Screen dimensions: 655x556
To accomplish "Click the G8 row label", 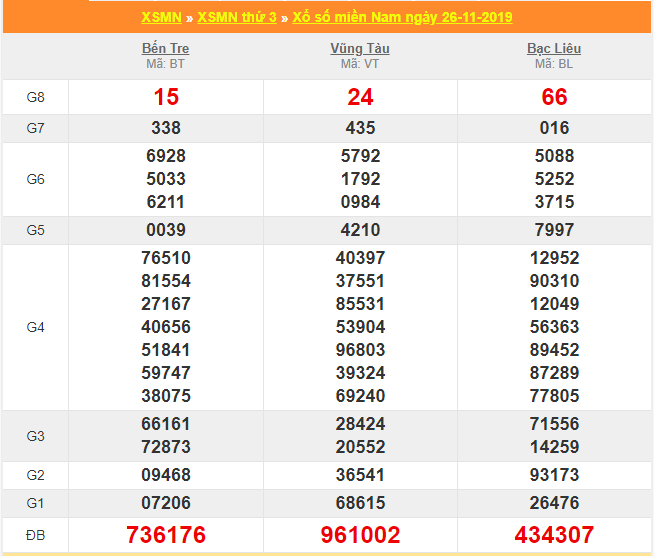I will (x=35, y=97).
